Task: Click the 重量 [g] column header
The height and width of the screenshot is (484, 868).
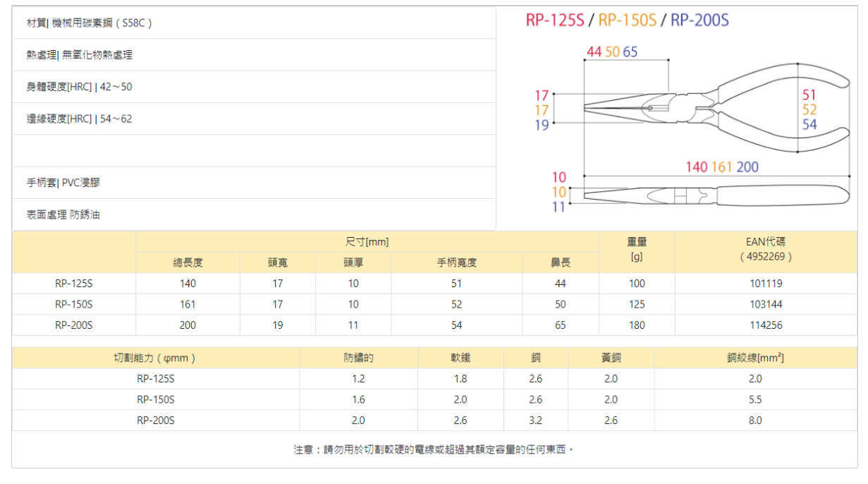Action: coord(637,250)
